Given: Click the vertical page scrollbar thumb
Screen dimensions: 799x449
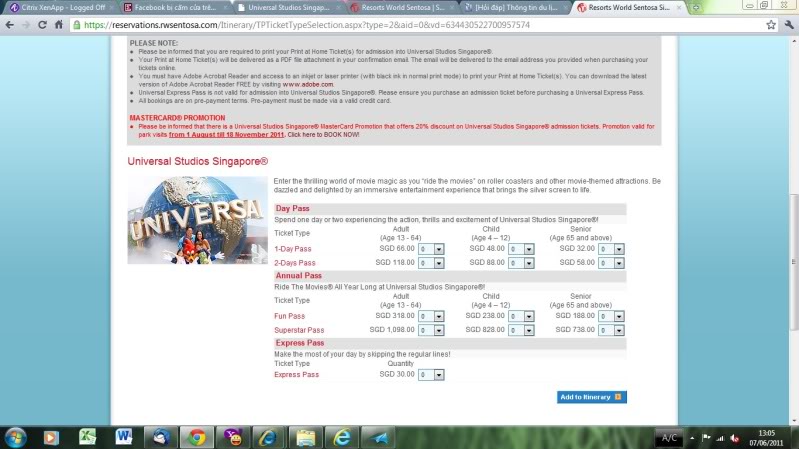Looking at the screenshot, I should coord(794,262).
